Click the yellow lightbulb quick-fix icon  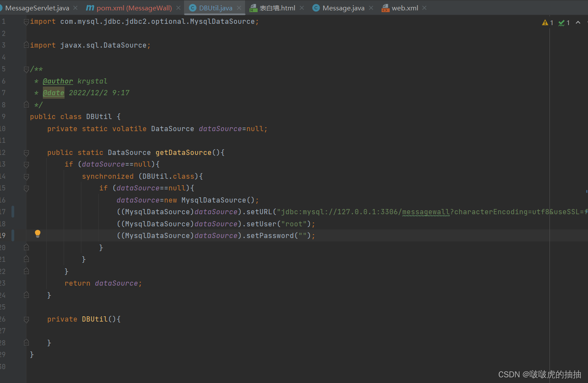38,234
